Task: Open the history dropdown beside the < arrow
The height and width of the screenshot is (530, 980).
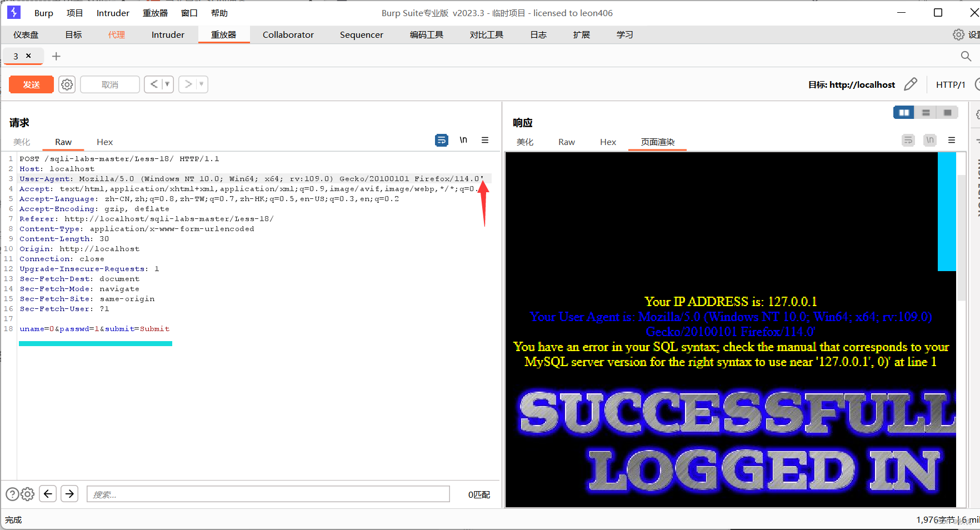Action: click(167, 84)
